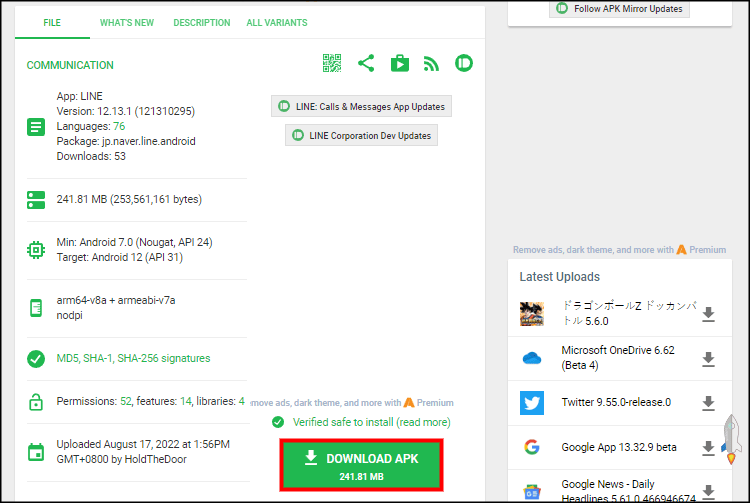
Task: Open the WHAT'S NEW tab
Action: pos(127,22)
